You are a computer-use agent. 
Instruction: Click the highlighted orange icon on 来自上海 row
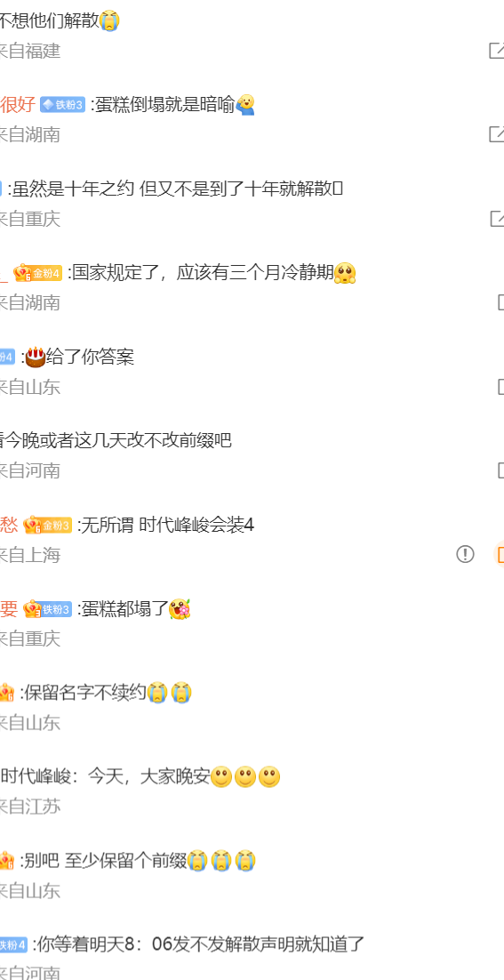tap(500, 554)
